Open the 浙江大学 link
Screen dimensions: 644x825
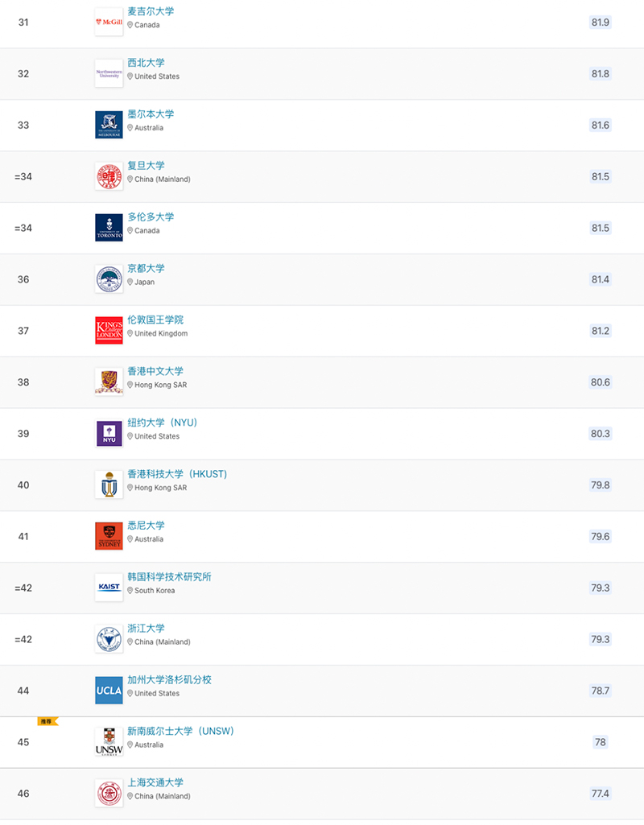coord(146,629)
